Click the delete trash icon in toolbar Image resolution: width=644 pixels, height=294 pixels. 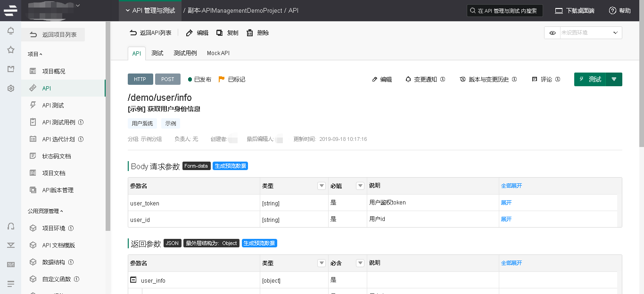click(x=250, y=33)
